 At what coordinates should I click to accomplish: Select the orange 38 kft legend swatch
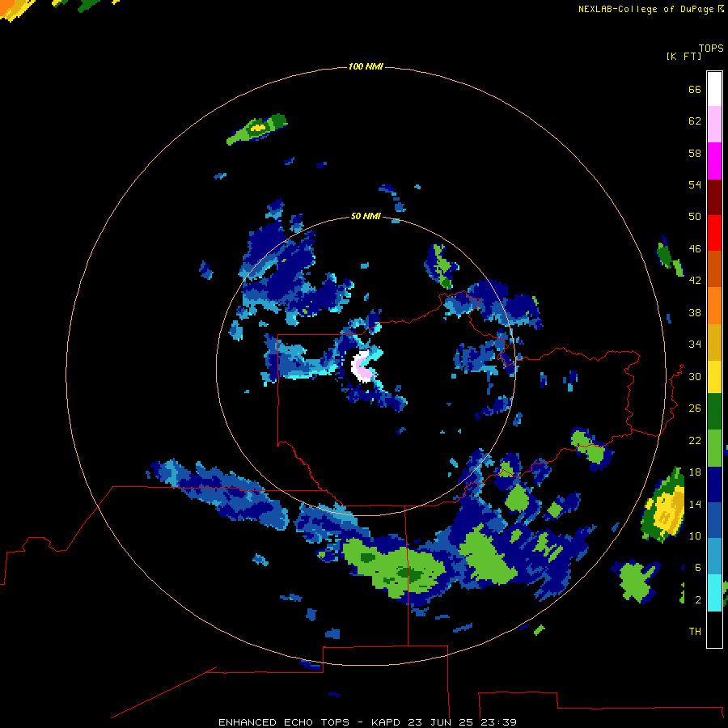click(714, 306)
